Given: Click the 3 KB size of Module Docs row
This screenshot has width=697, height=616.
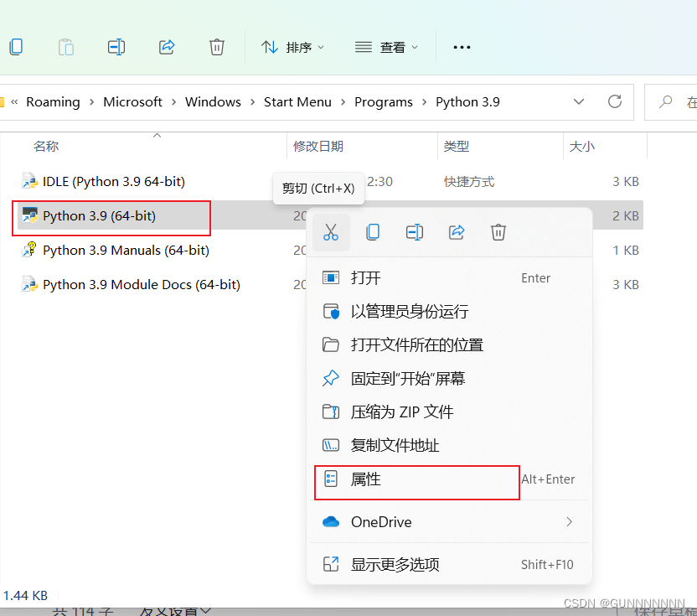Looking at the screenshot, I should pos(626,285).
